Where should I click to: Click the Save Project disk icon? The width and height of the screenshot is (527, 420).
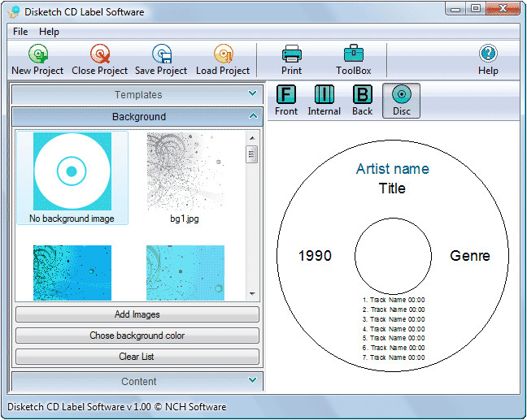[x=162, y=54]
